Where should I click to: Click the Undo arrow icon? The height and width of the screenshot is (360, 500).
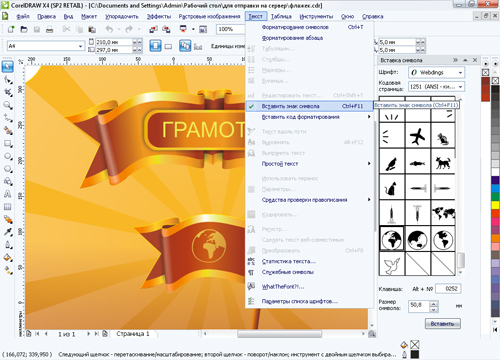[109, 29]
